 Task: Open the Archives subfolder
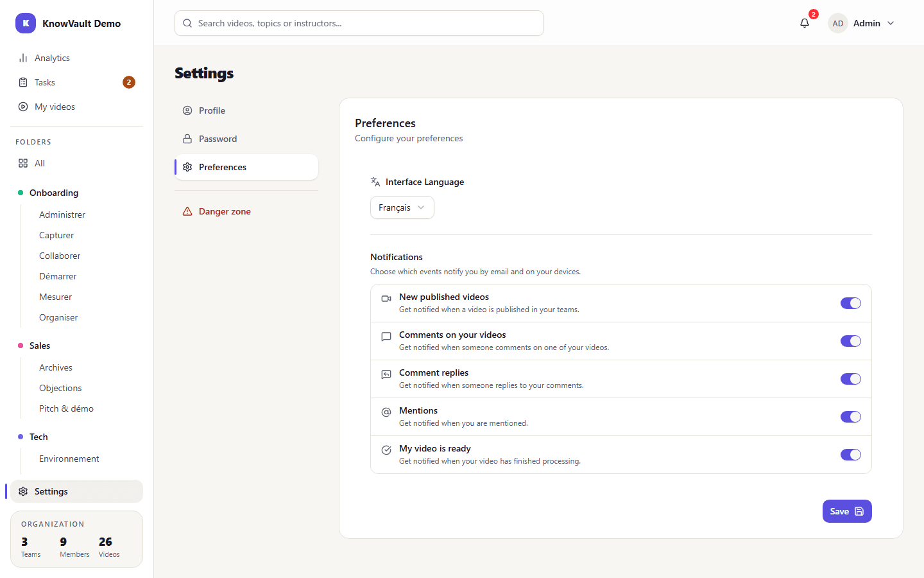(56, 367)
